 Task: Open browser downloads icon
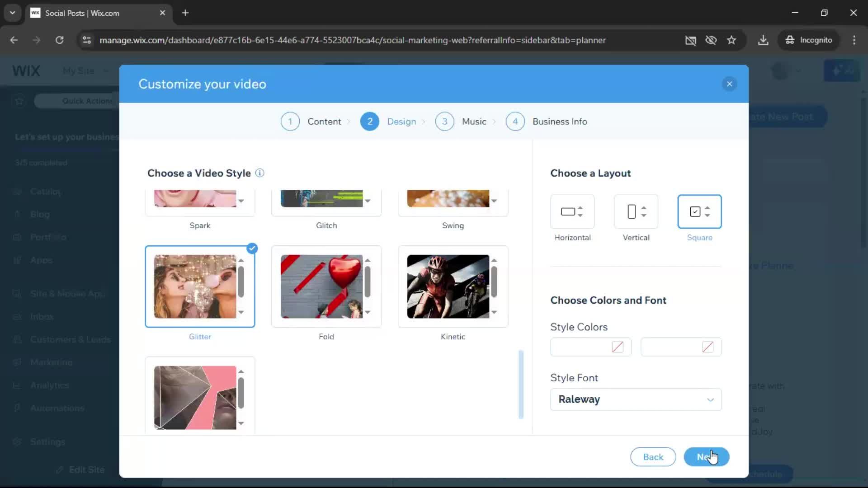click(763, 40)
